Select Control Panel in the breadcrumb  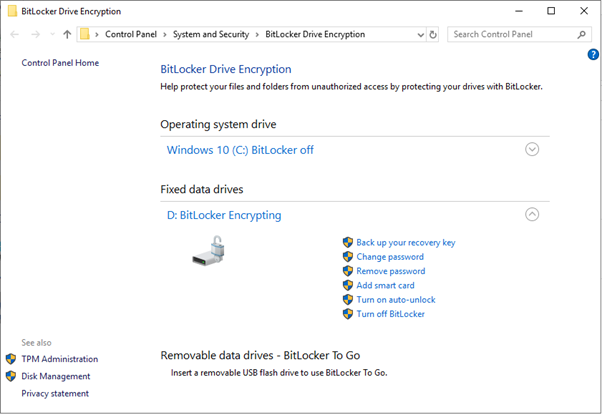pos(131,35)
